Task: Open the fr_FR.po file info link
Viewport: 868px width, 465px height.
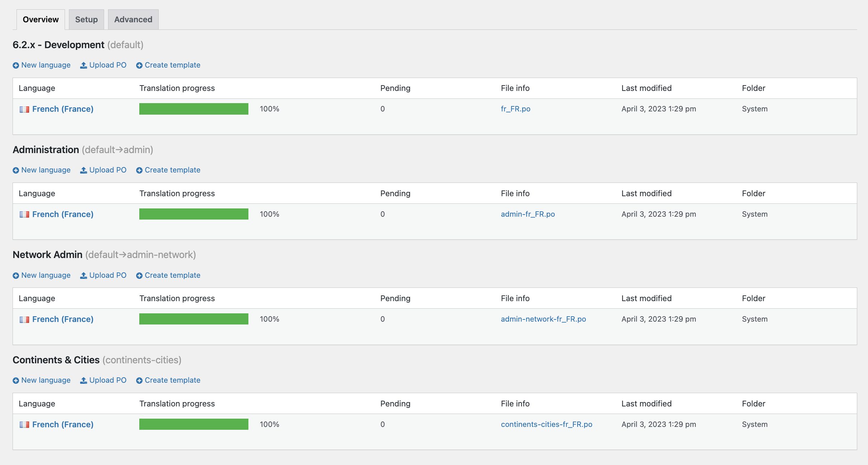Action: tap(515, 109)
